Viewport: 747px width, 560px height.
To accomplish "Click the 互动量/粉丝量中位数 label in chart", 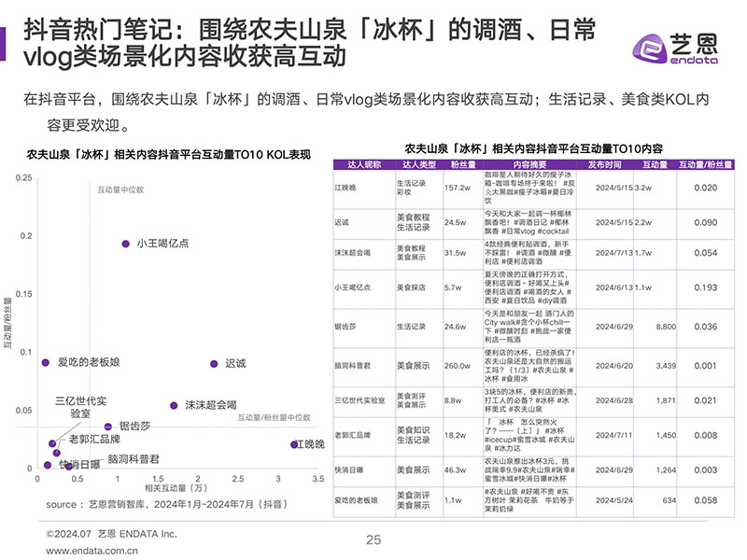I will point(274,417).
